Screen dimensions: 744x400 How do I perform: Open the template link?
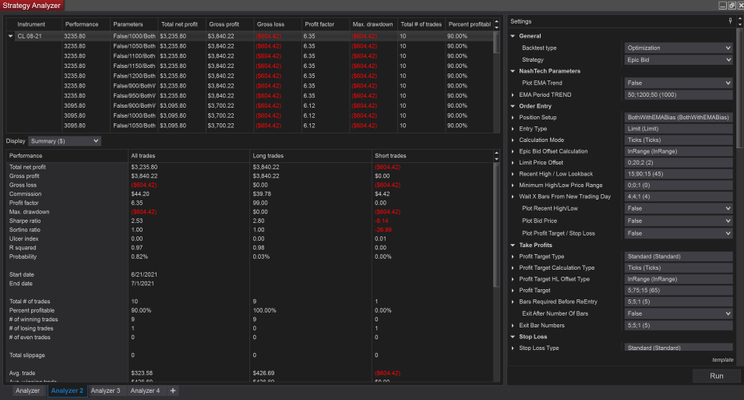(723, 359)
